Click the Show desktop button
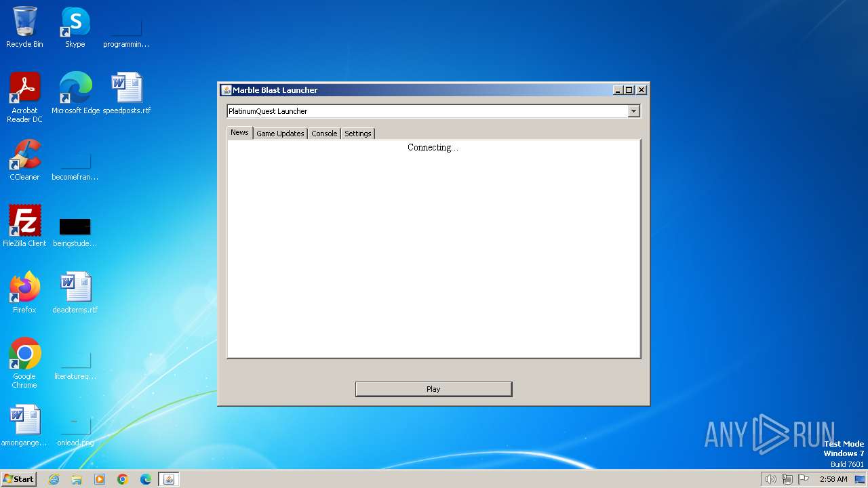 pyautogui.click(x=860, y=479)
